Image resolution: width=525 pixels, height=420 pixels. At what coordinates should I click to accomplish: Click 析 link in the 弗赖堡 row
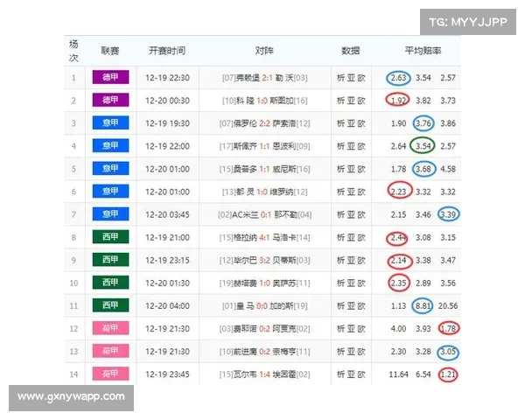[340, 78]
